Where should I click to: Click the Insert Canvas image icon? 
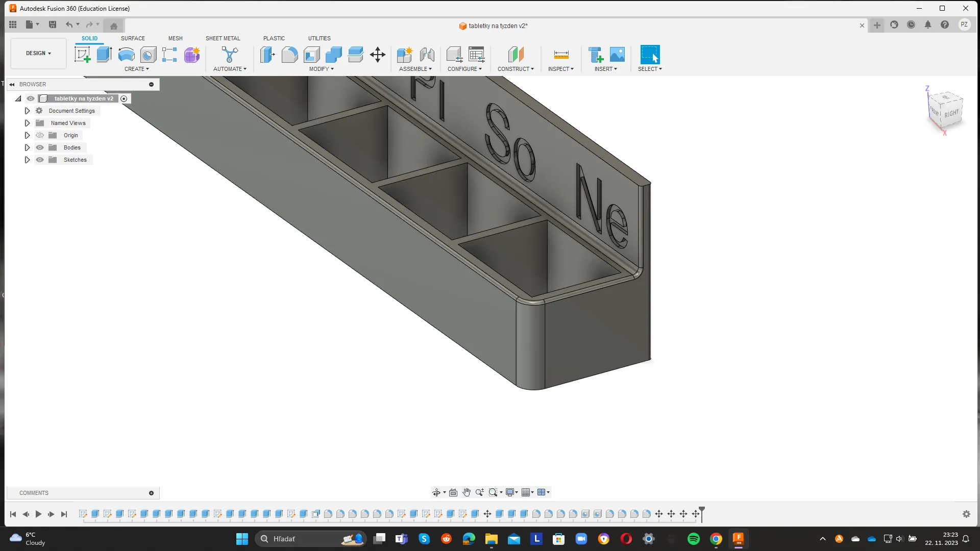(x=617, y=55)
